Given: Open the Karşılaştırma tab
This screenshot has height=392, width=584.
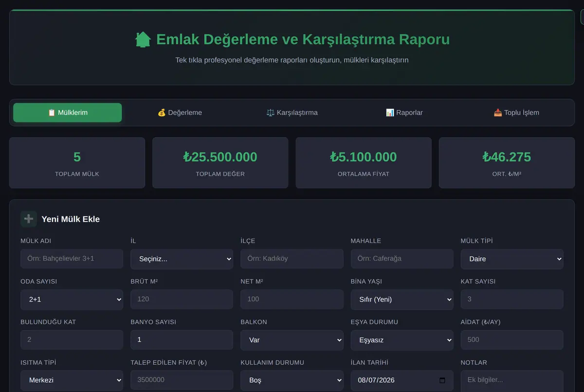Looking at the screenshot, I should pyautogui.click(x=292, y=112).
